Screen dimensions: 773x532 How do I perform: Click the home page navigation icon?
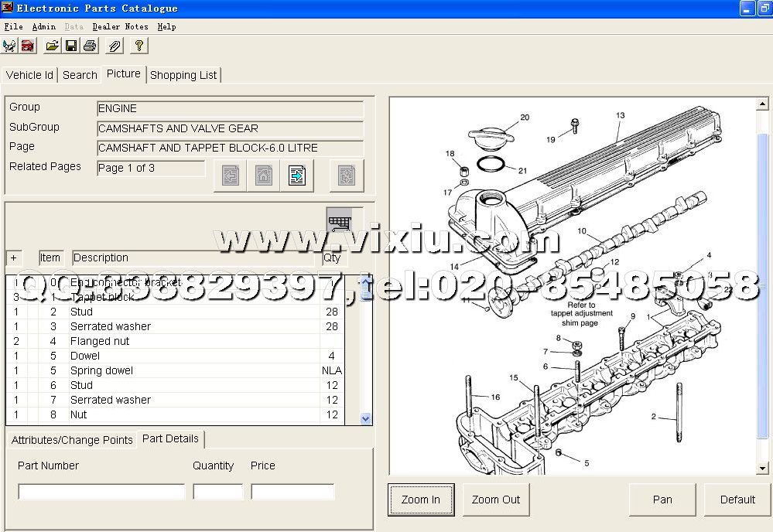pos(263,176)
